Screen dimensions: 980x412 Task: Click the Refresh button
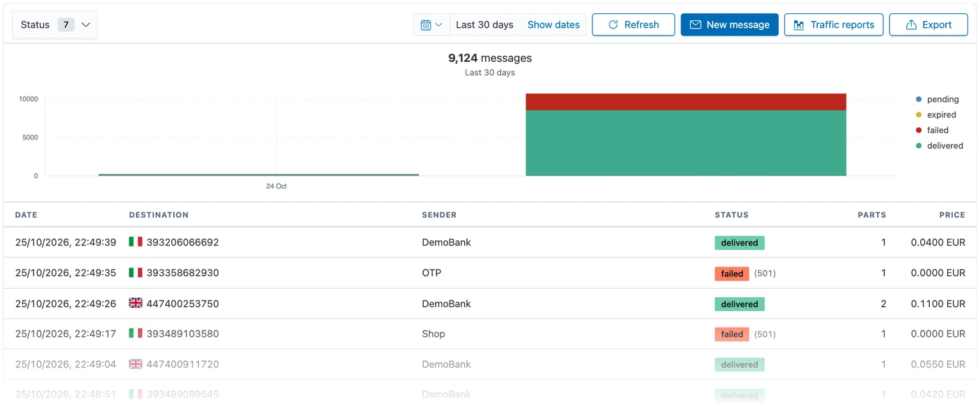633,24
